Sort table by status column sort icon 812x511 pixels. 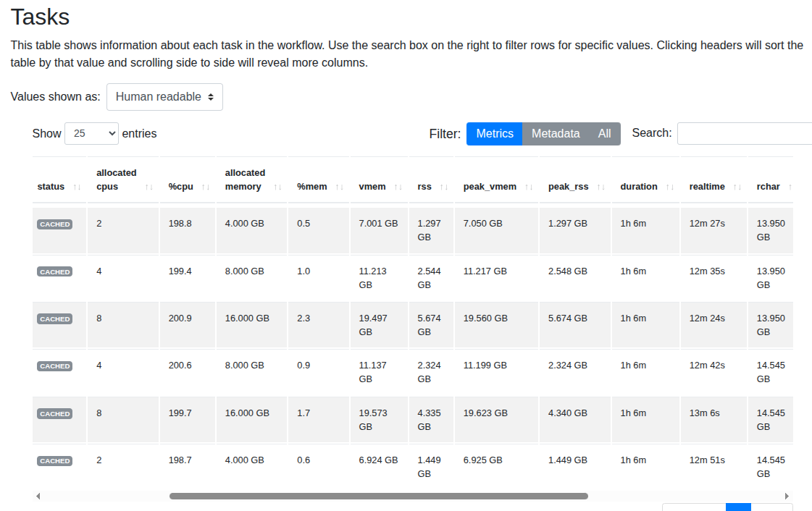point(77,187)
